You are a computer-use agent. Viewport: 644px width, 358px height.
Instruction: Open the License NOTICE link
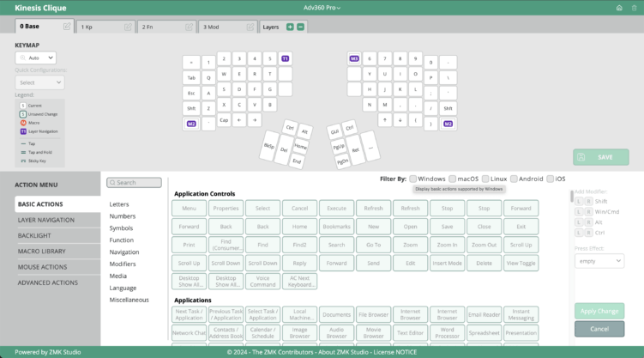(395, 352)
